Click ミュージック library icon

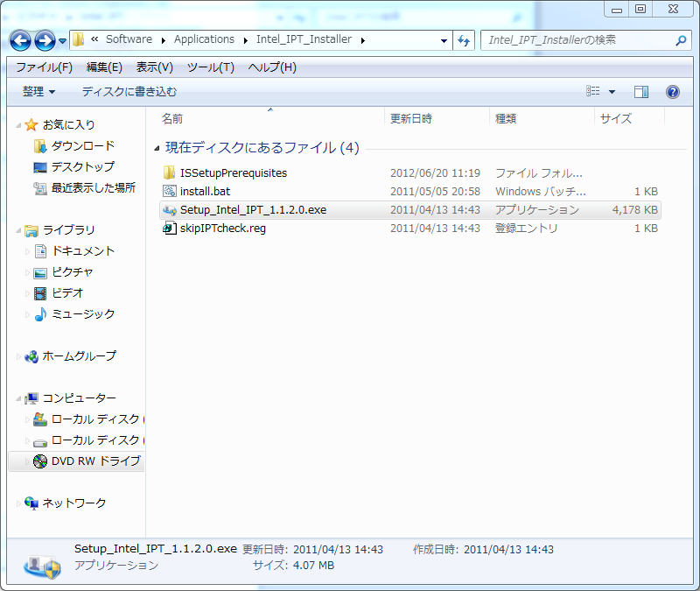pos(40,314)
